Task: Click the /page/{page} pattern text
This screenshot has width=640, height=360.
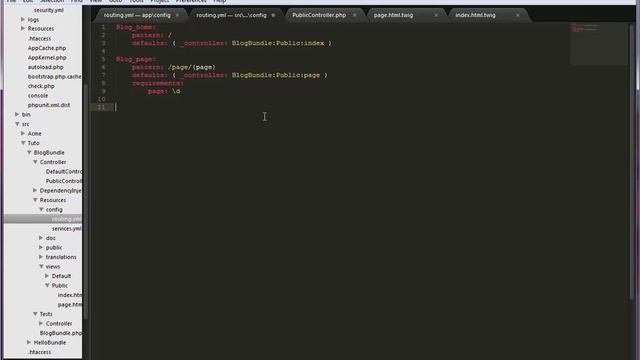Action: click(x=191, y=67)
